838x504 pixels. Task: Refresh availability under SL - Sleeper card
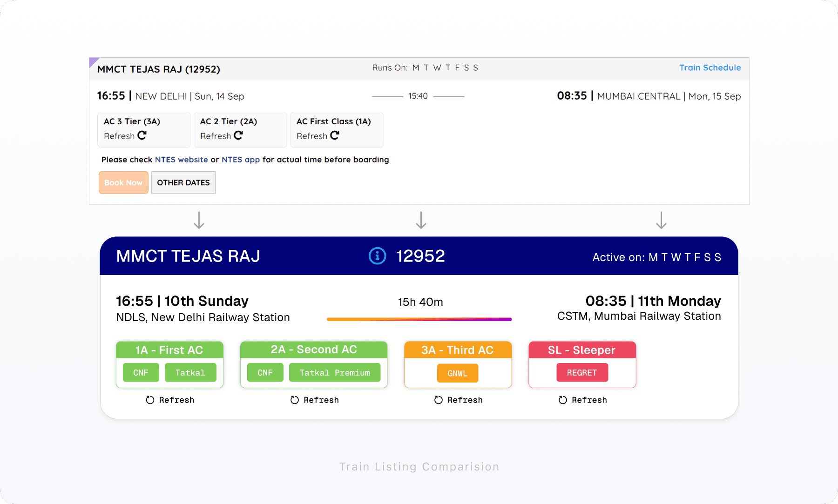(582, 400)
